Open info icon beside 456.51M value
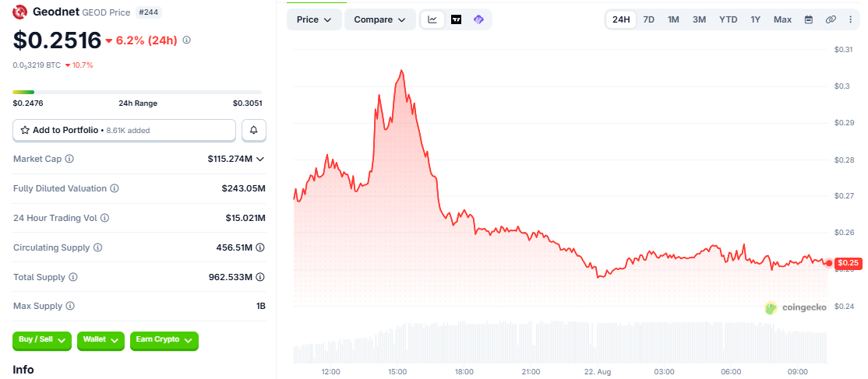This screenshot has height=379, width=868. click(260, 247)
